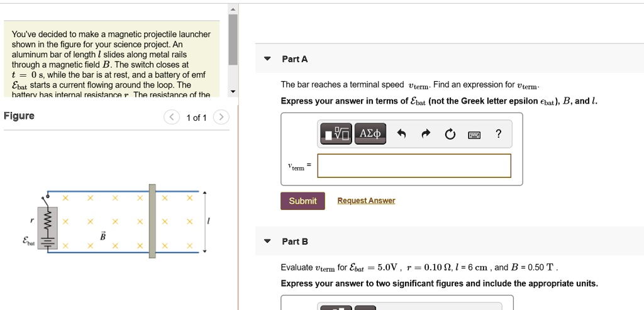Reset the answer with circular arrow icon
The image size is (644, 310).
click(450, 133)
